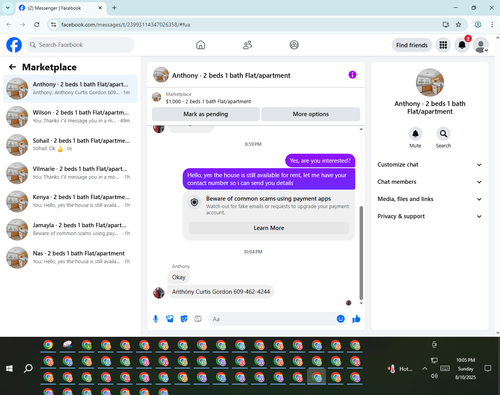This screenshot has height=395, width=500.
Task: Open the taskbar clock and date
Action: coord(466,369)
